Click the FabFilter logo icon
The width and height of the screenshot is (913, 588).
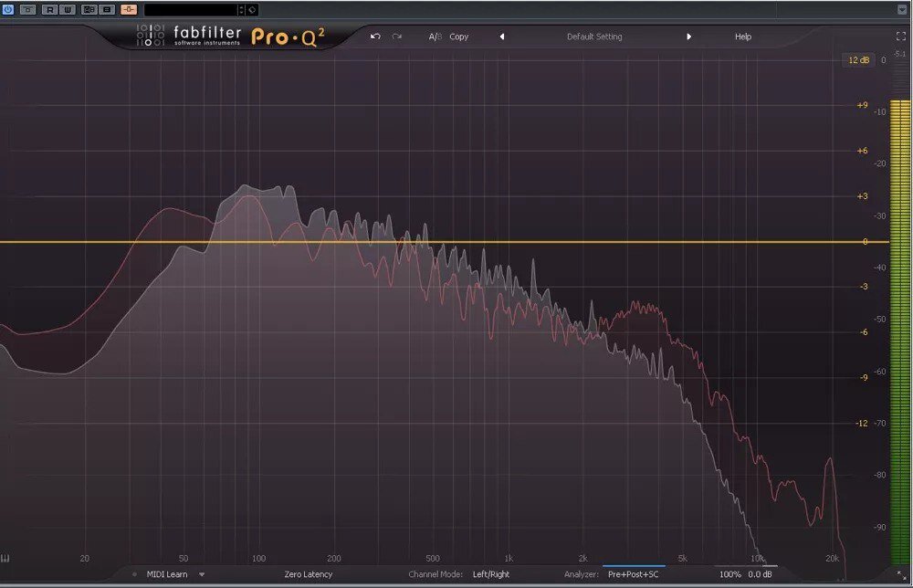tap(151, 36)
